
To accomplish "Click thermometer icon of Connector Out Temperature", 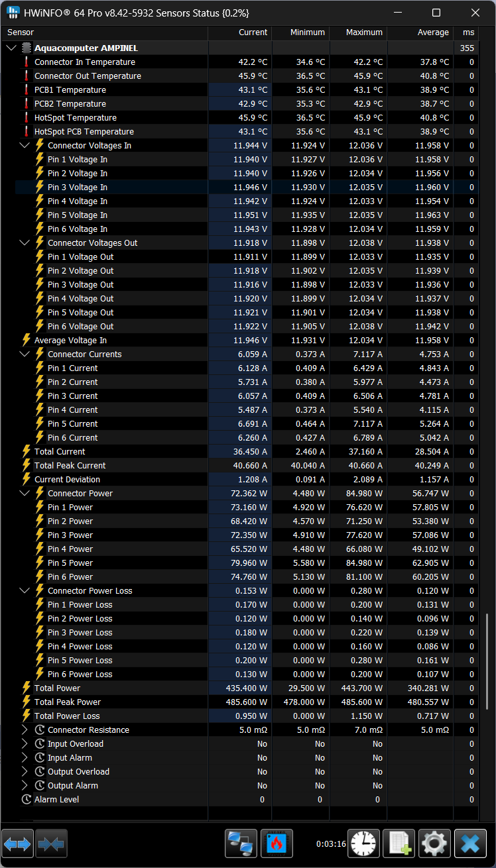I will click(x=27, y=76).
